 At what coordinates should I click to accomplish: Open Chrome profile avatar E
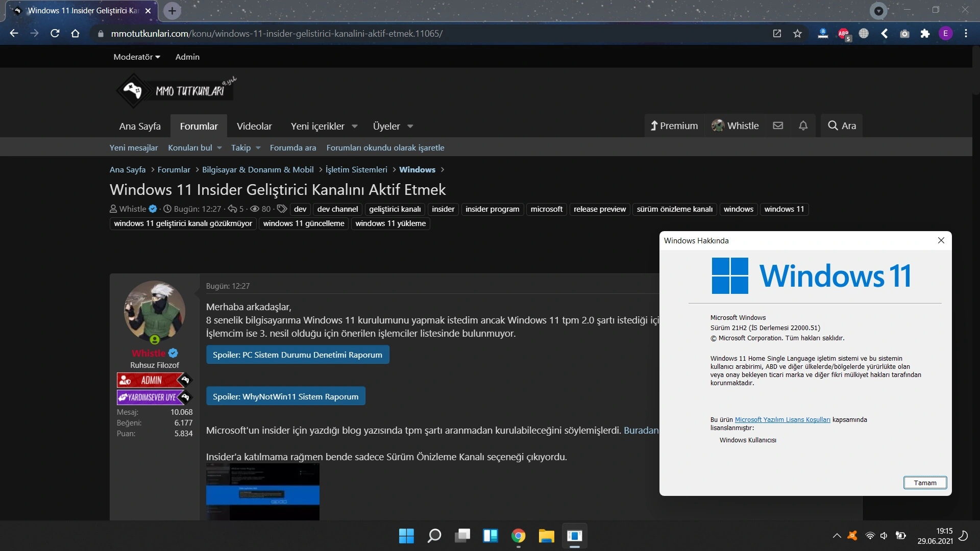(x=945, y=34)
